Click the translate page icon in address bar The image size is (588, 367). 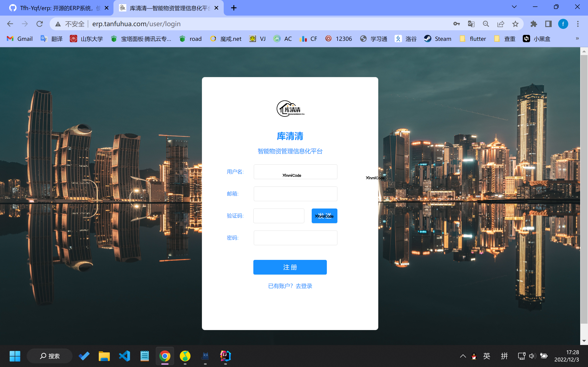tap(471, 24)
